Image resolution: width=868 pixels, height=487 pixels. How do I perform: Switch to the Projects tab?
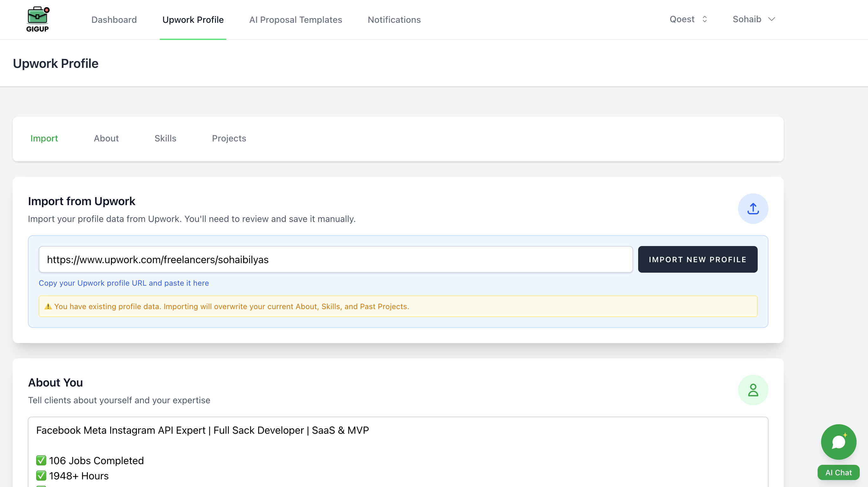click(229, 138)
